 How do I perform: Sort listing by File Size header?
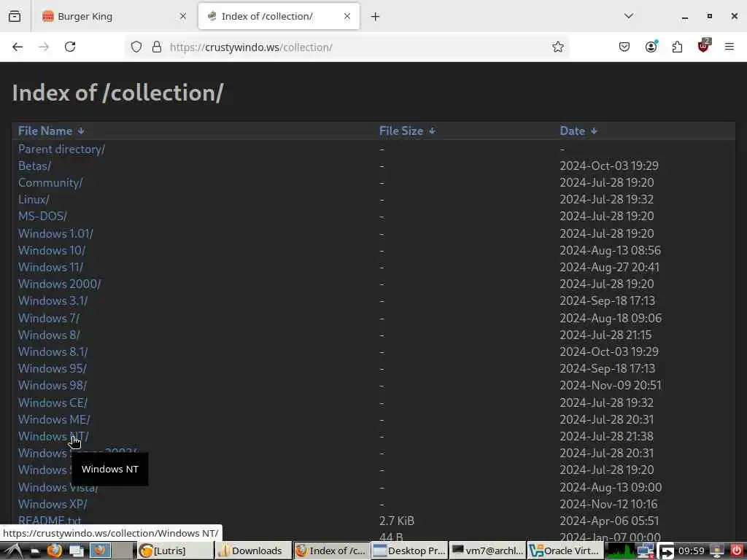click(407, 131)
